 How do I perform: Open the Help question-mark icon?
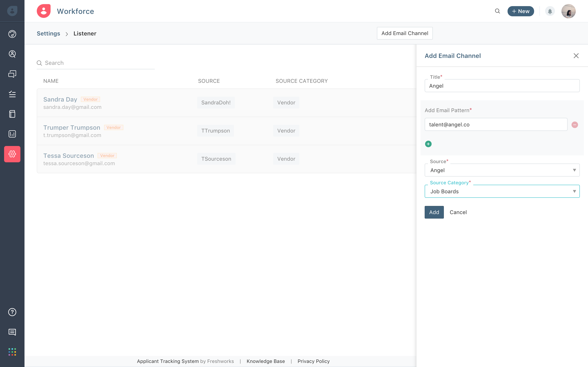[x=12, y=312]
